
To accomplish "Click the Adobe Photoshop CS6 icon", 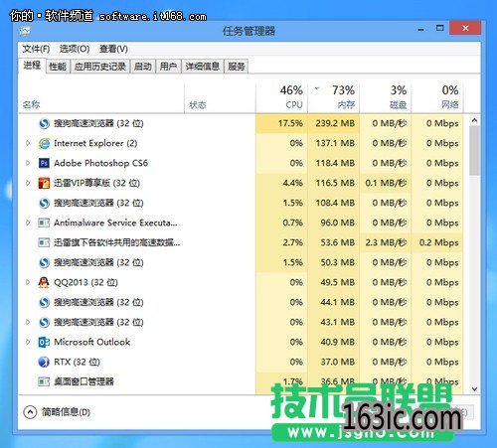I will click(44, 163).
